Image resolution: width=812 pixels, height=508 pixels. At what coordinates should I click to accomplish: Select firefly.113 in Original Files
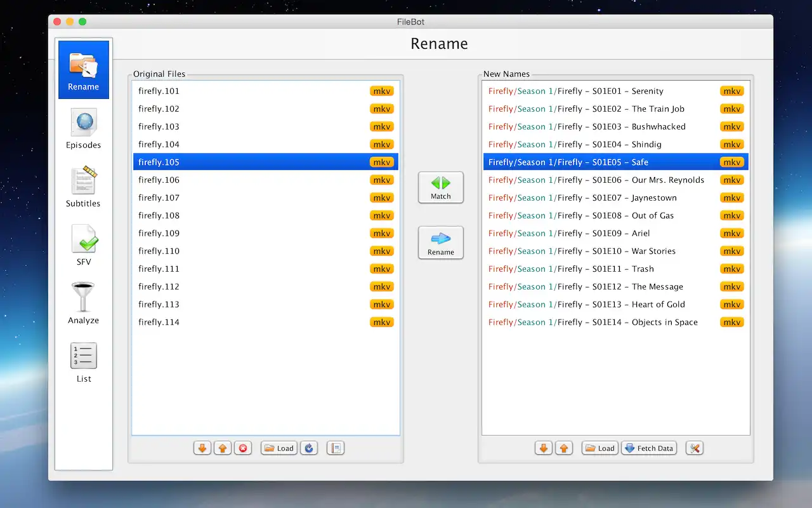[x=266, y=304]
